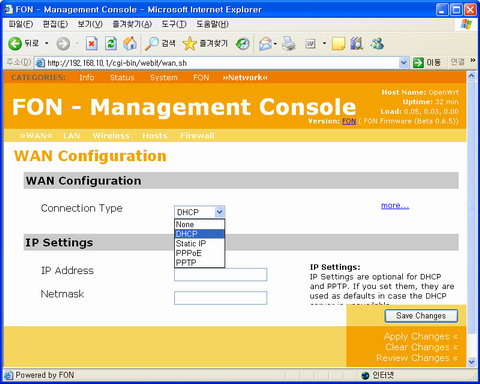Open the Search magnifier icon
480x384 pixels.
click(x=152, y=44)
